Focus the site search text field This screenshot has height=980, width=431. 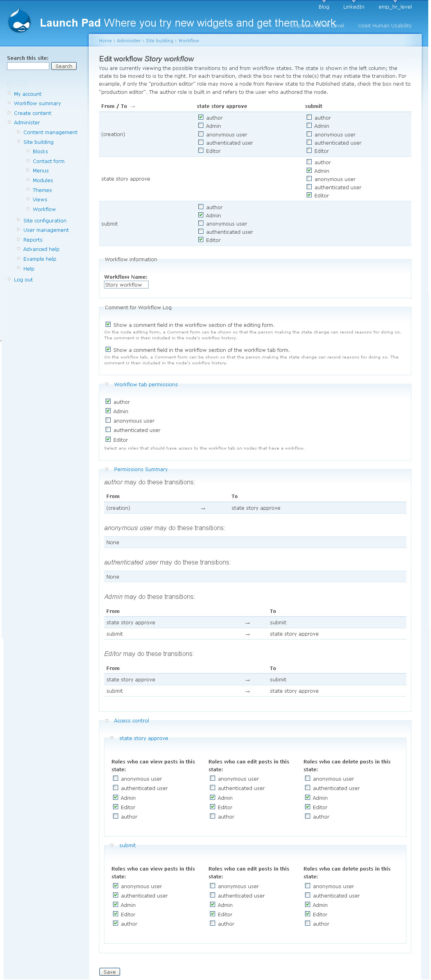click(x=28, y=66)
